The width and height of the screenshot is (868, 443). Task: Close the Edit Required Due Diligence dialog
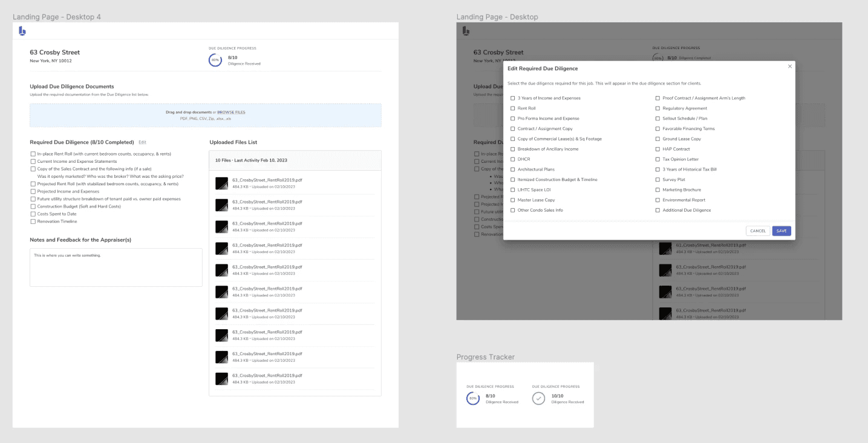(789, 67)
